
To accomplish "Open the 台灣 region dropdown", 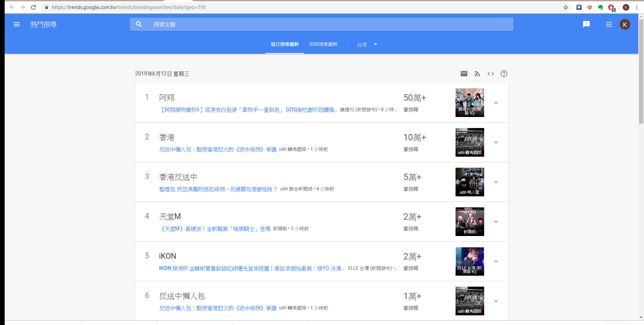I will pyautogui.click(x=367, y=44).
